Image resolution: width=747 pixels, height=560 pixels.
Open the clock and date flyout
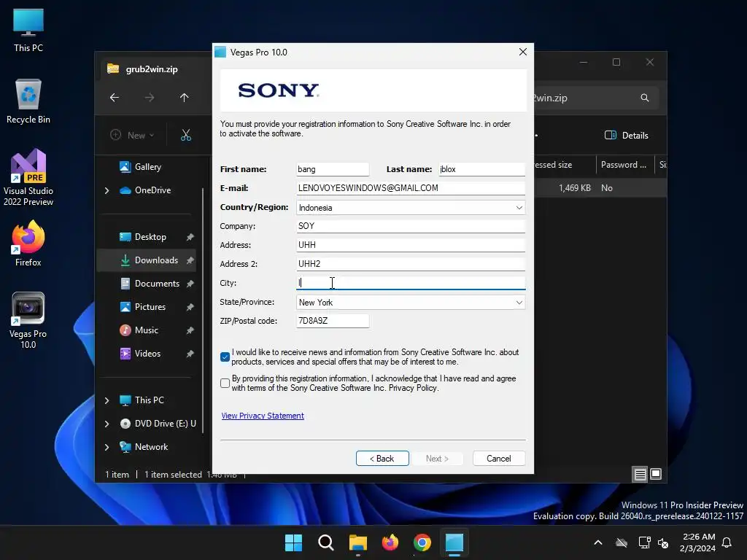[x=698, y=542]
